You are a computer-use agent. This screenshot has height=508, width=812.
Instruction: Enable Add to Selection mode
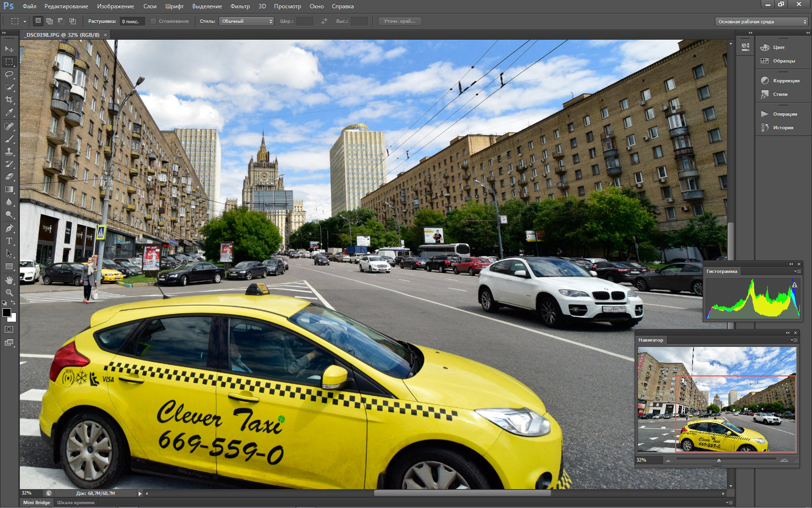click(x=49, y=21)
